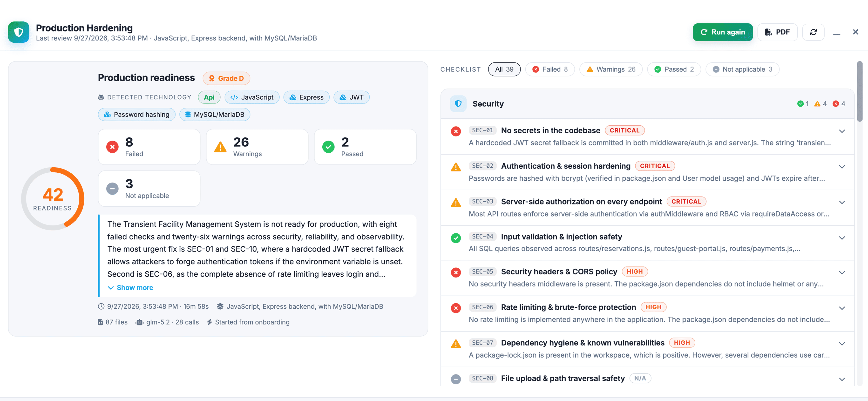This screenshot has width=868, height=401.
Task: Click the blue shield icon in Security header
Action: point(458,104)
